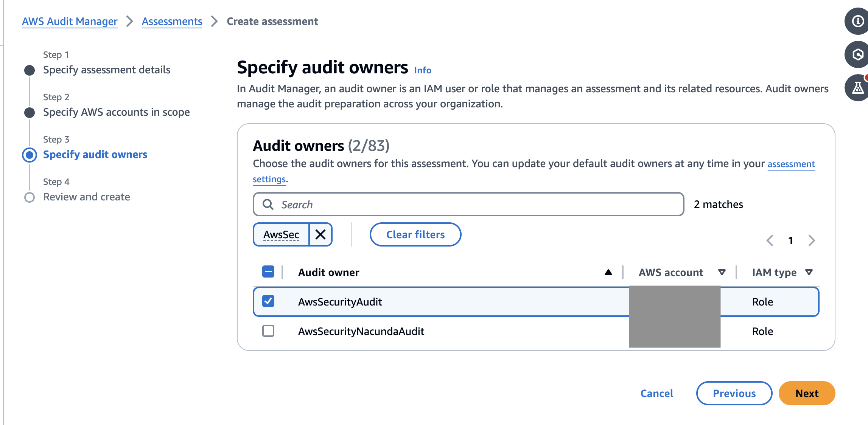
Task: Click Role in the AwsSecurityAudit row
Action: pyautogui.click(x=762, y=302)
